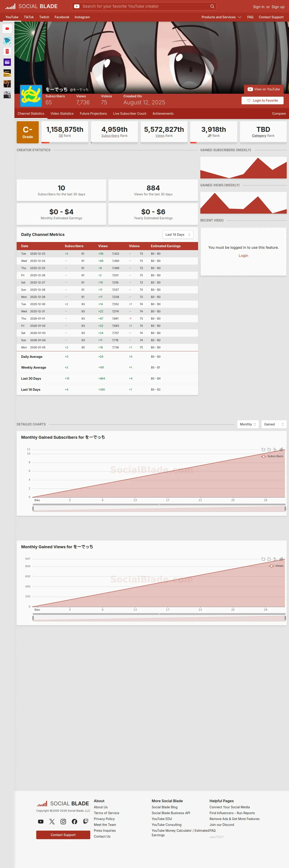This screenshot has height=868, width=289.
Task: Click the right handle of Subscribers chart range slider
Action: 285,508
